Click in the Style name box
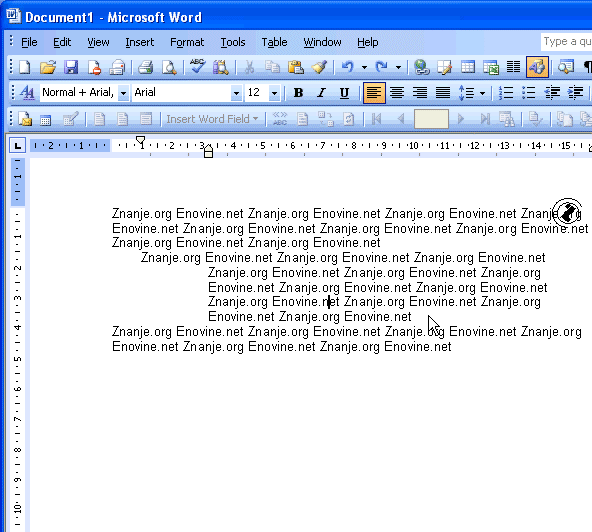Viewport: 592px width, 532px height. coord(79,93)
